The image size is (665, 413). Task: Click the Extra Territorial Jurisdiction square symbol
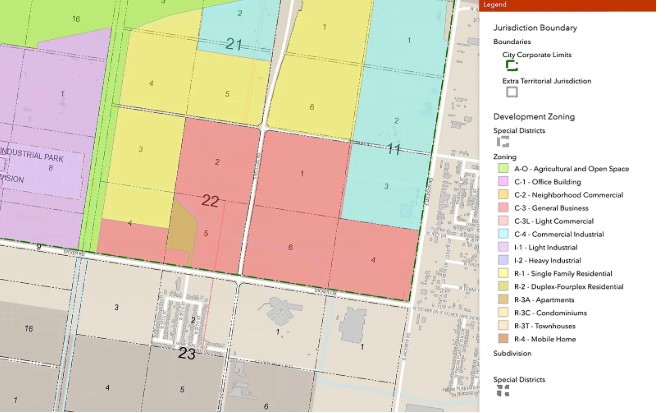tap(512, 91)
